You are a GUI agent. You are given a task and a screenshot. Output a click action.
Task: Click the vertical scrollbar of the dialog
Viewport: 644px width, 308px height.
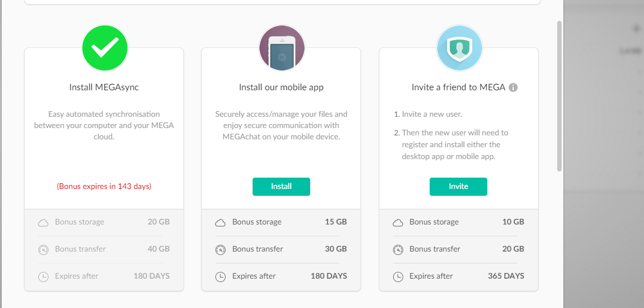[559, 96]
